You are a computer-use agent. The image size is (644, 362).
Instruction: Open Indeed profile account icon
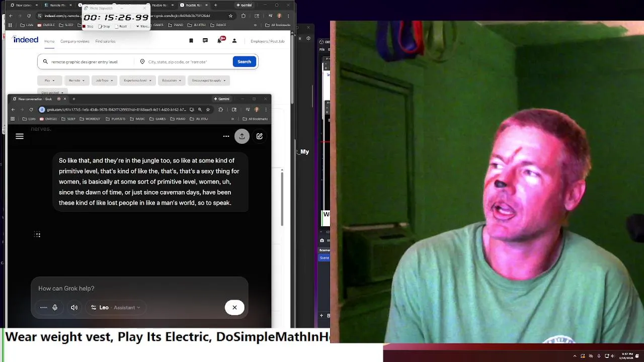234,41
